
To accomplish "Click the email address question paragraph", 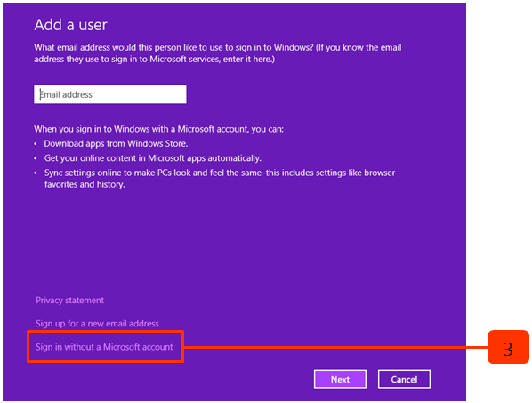I will click(217, 53).
